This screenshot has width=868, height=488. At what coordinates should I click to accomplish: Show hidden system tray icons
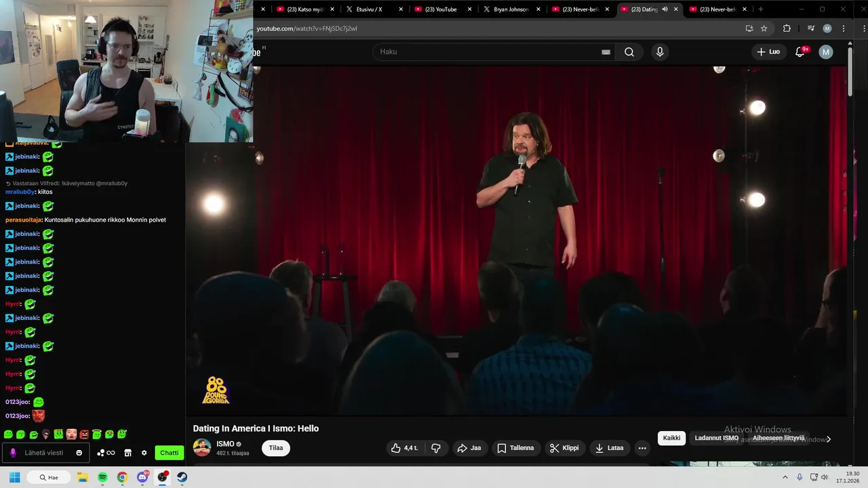click(785, 477)
